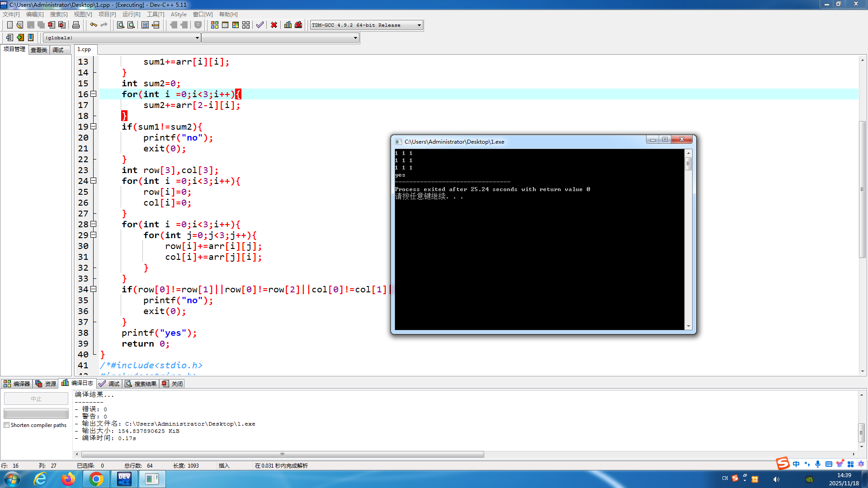Expand the (globals) scope dropdown
This screenshot has height=488, width=868.
197,38
